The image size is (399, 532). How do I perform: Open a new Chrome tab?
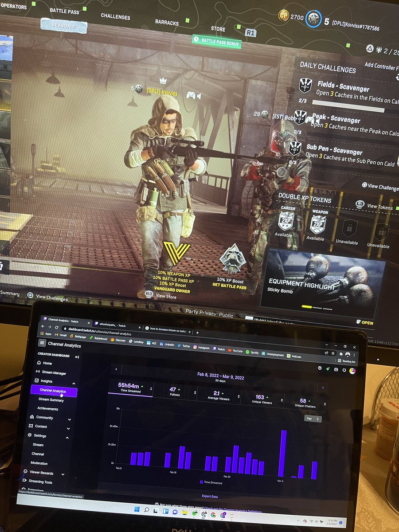pos(197,332)
